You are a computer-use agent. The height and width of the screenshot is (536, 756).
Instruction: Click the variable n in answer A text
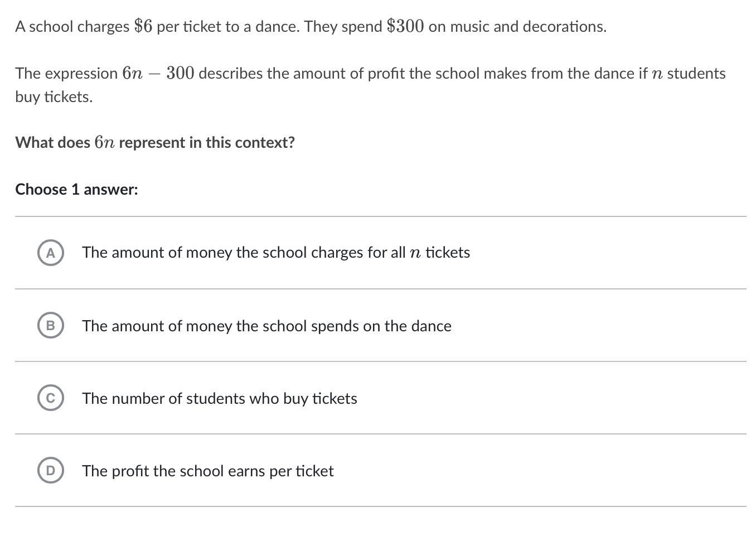(x=415, y=253)
